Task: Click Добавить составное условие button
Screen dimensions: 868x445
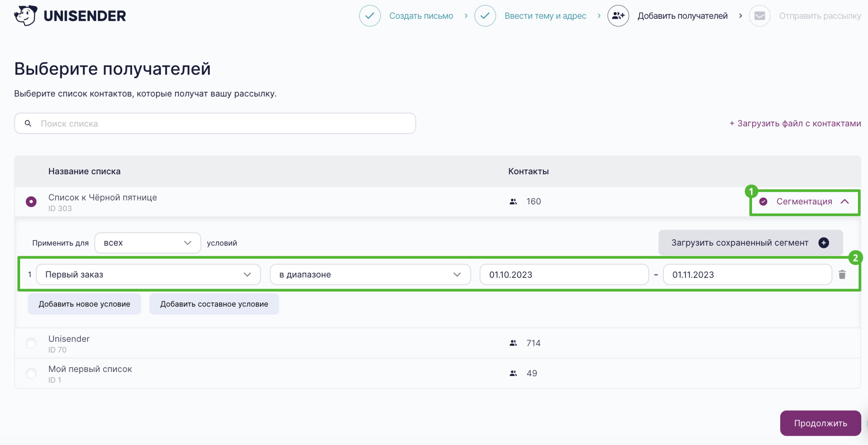Action: [214, 304]
